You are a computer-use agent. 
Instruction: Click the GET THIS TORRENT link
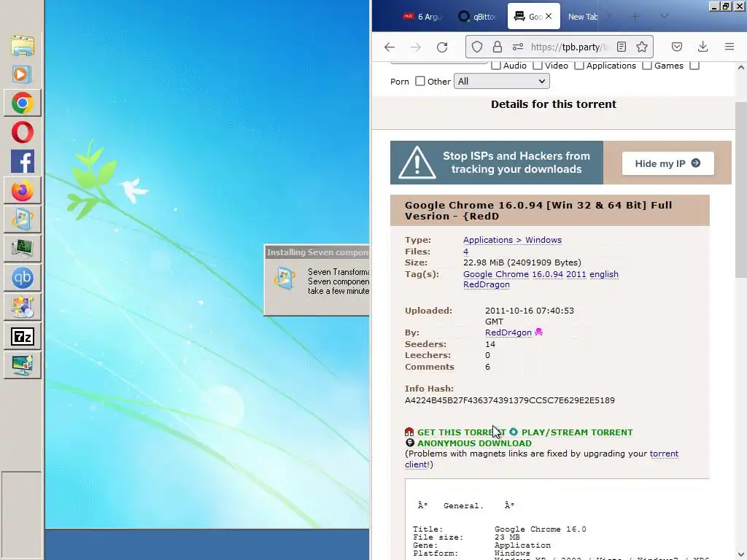click(x=461, y=432)
